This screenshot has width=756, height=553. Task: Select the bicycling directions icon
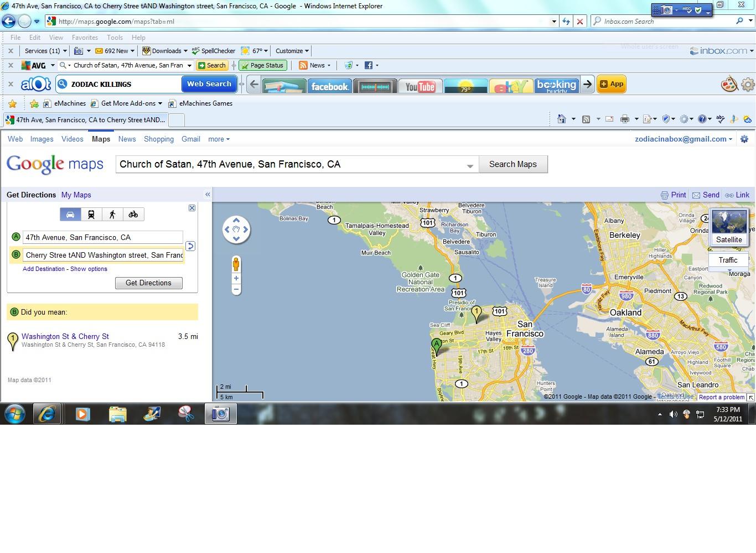(133, 215)
